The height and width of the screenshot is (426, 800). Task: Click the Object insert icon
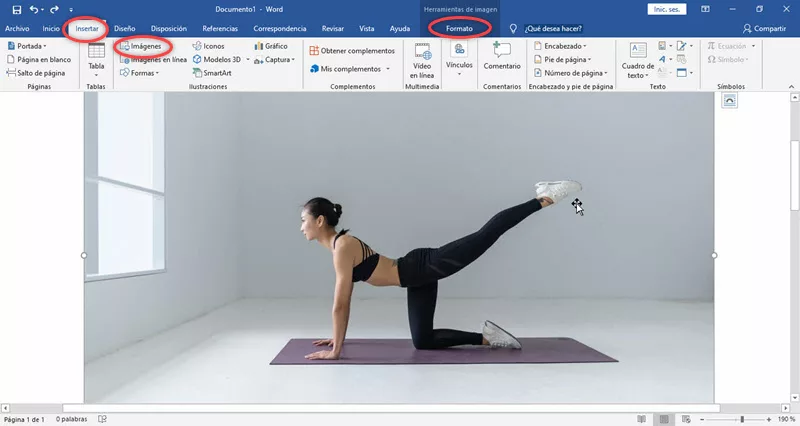click(x=684, y=73)
